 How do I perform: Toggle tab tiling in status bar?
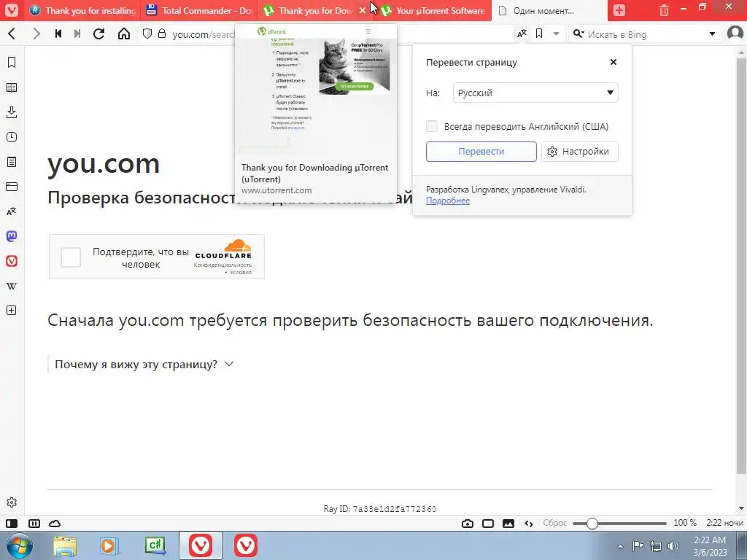(x=34, y=524)
